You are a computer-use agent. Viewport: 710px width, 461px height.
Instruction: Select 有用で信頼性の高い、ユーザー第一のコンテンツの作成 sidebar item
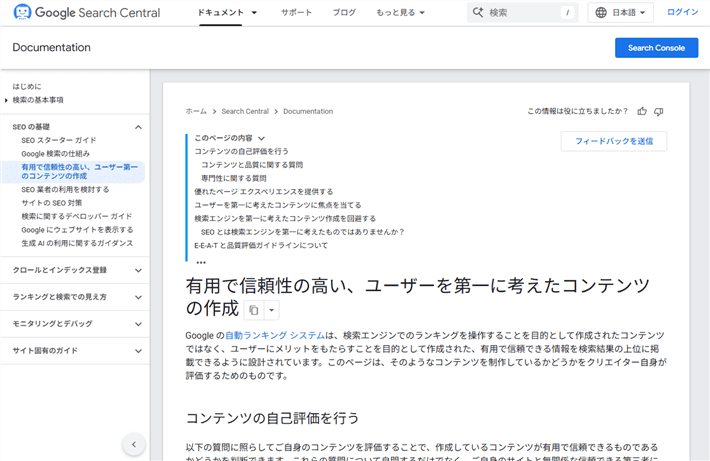coord(73,172)
